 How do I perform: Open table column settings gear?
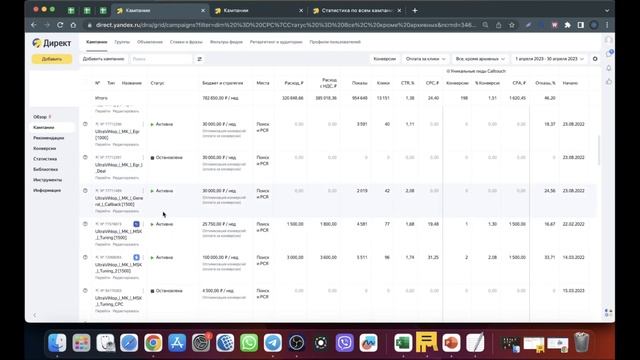(595, 59)
